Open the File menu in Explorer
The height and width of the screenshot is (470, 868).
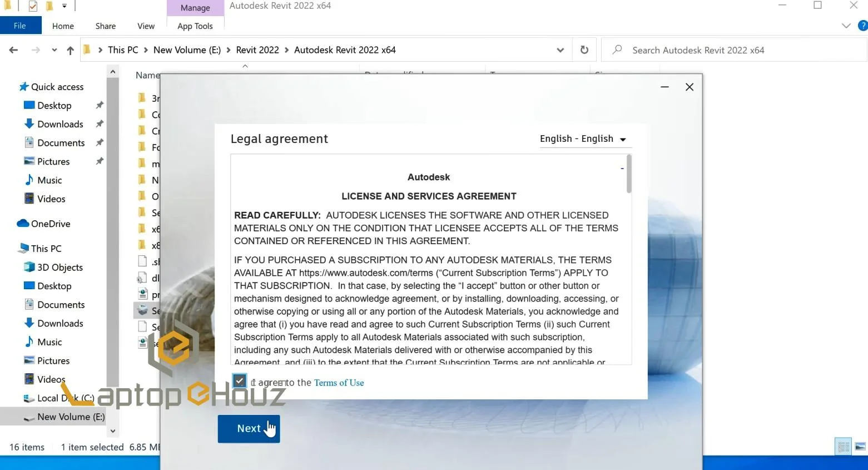(20, 26)
